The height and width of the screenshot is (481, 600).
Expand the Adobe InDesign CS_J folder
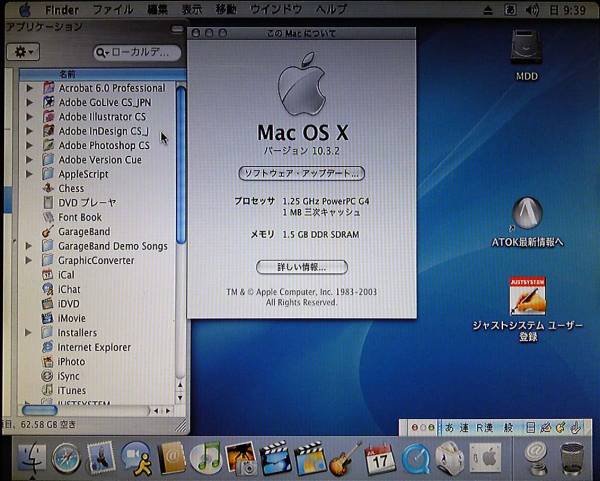[x=29, y=131]
